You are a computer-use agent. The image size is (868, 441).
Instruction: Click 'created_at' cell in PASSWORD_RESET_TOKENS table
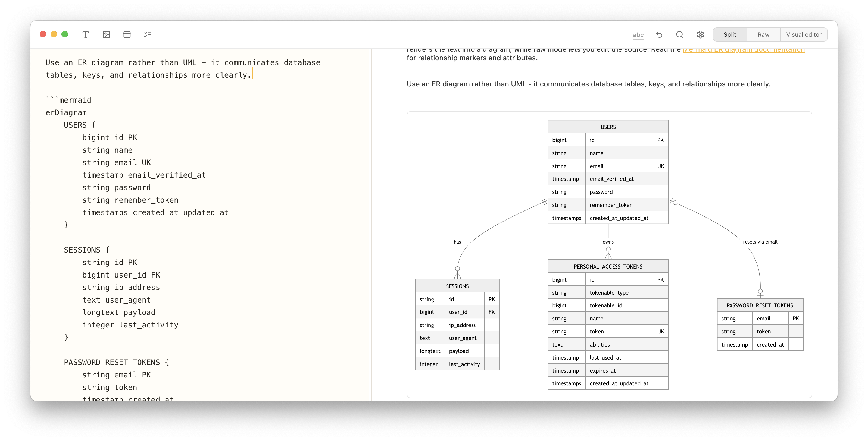(770, 344)
